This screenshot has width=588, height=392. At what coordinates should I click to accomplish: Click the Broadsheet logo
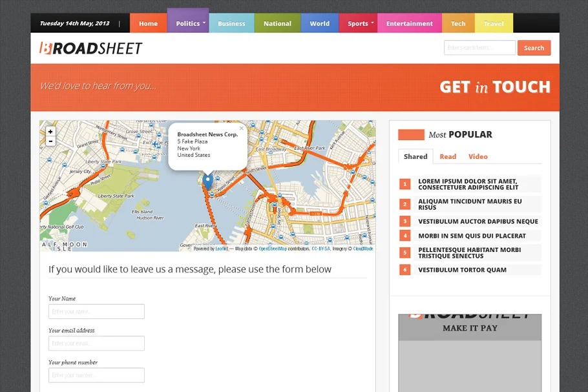tap(90, 48)
